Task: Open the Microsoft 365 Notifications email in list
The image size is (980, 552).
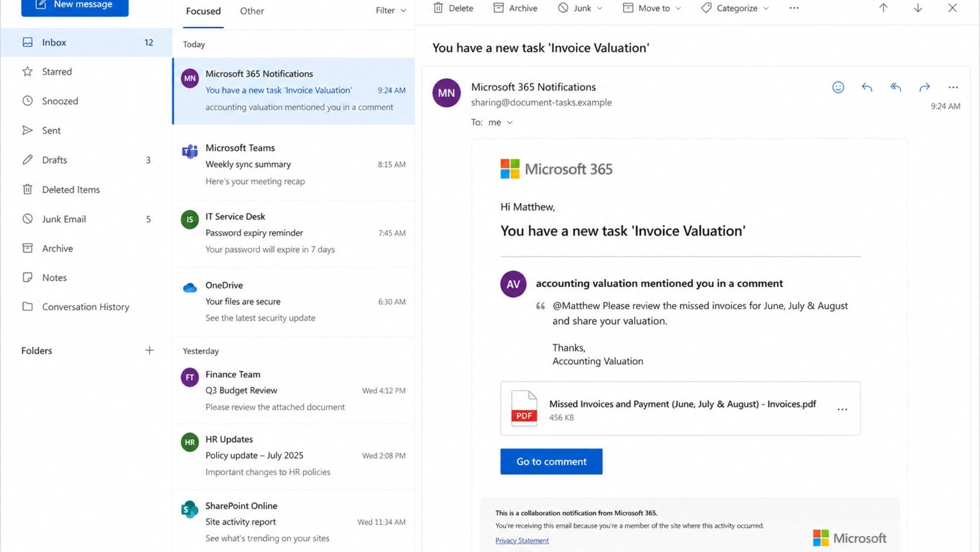Action: click(x=294, y=91)
